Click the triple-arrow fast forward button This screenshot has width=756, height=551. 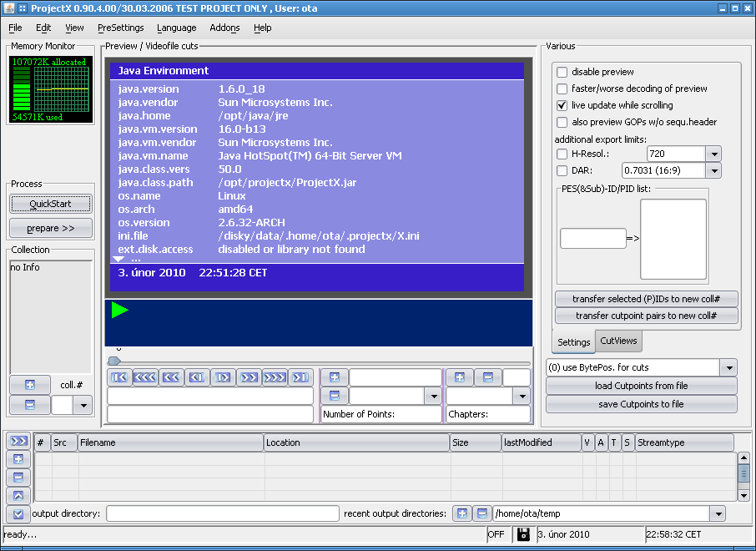(x=275, y=377)
